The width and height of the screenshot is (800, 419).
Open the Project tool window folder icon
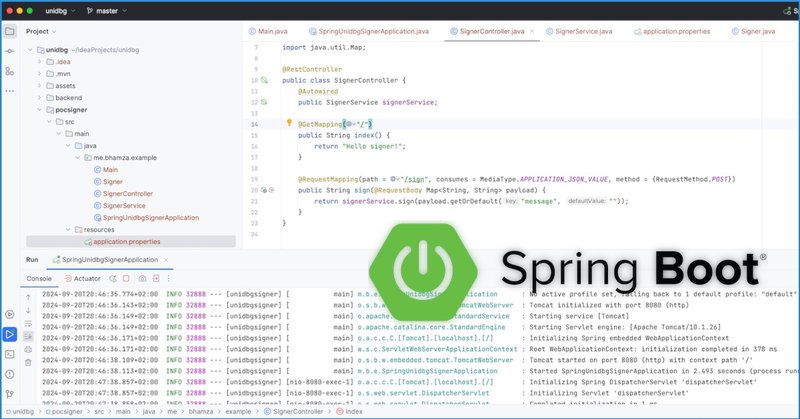10,31
